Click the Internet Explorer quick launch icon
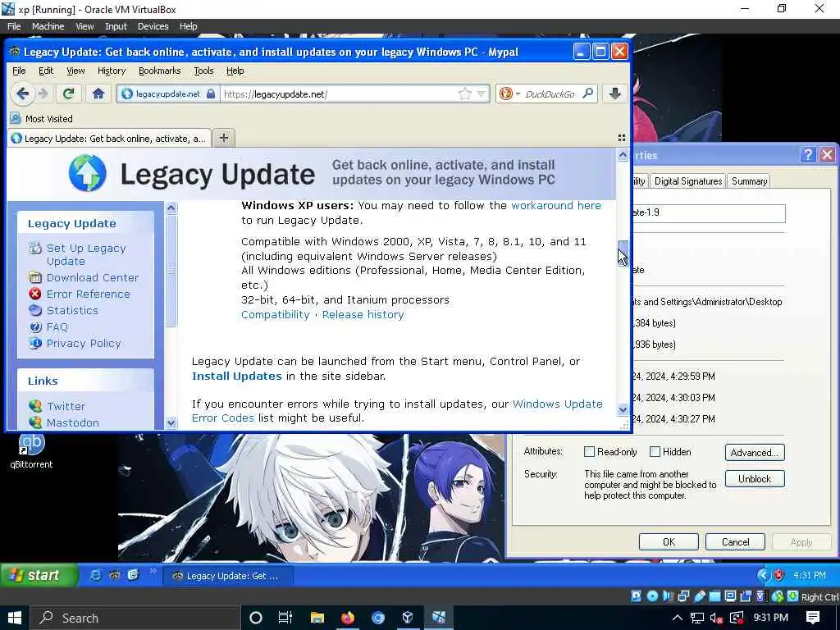840x630 pixels. (x=95, y=575)
